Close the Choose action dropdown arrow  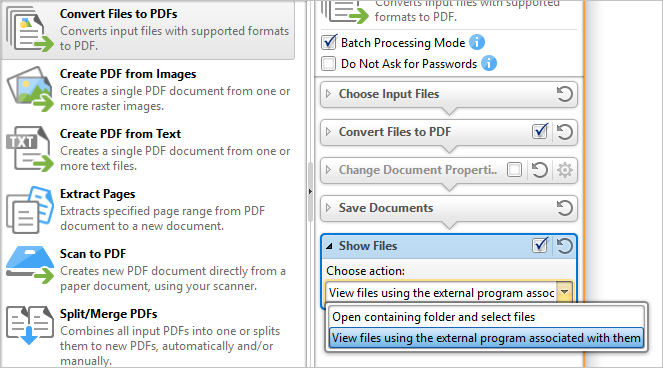point(564,292)
